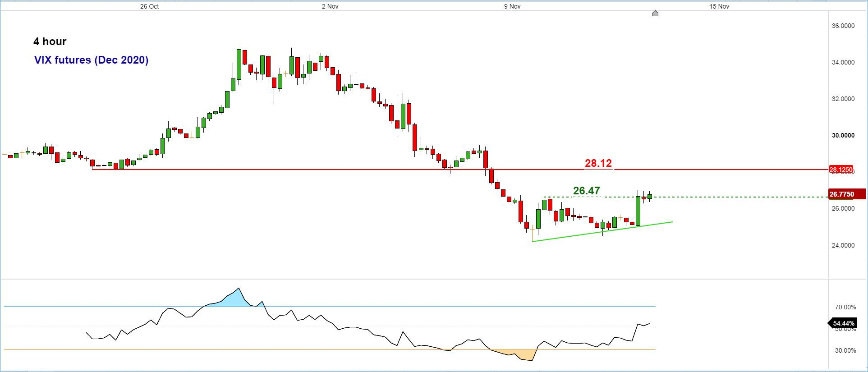Image resolution: width=868 pixels, height=372 pixels.
Task: Select the red 28.12 resistance label
Action: (x=598, y=163)
